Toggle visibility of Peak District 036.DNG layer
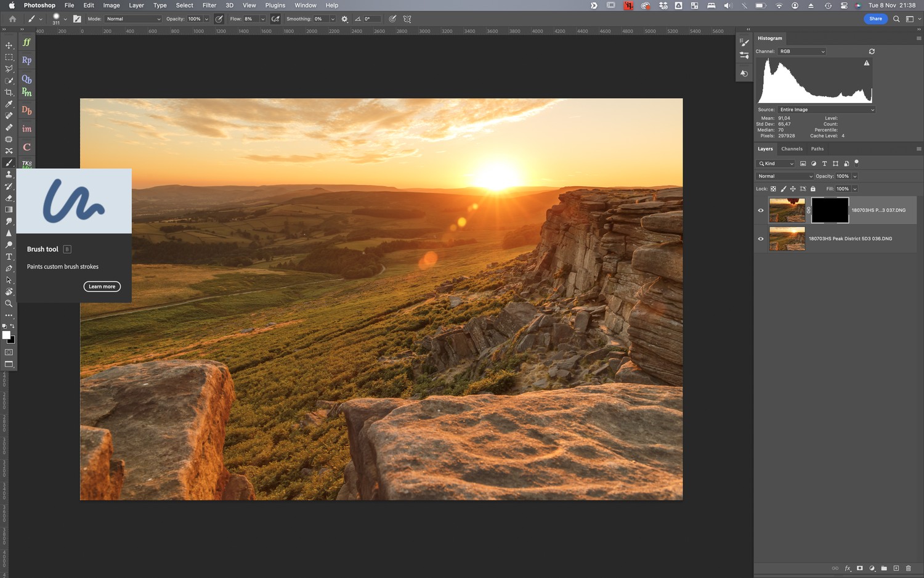 (x=761, y=239)
